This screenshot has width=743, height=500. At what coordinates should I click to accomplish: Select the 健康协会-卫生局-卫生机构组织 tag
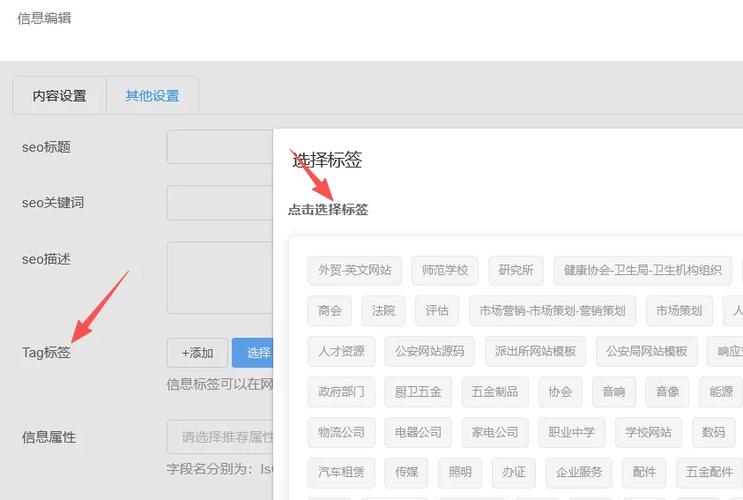tap(642, 270)
